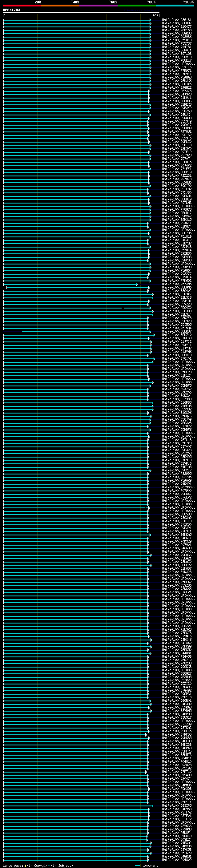Click hit label UniRef100_A5AHA8
The height and width of the screenshot is (868, 197).
coord(177,78)
